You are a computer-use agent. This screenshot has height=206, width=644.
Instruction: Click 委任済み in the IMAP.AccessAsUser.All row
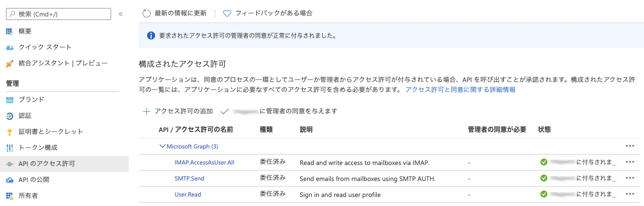(273, 162)
